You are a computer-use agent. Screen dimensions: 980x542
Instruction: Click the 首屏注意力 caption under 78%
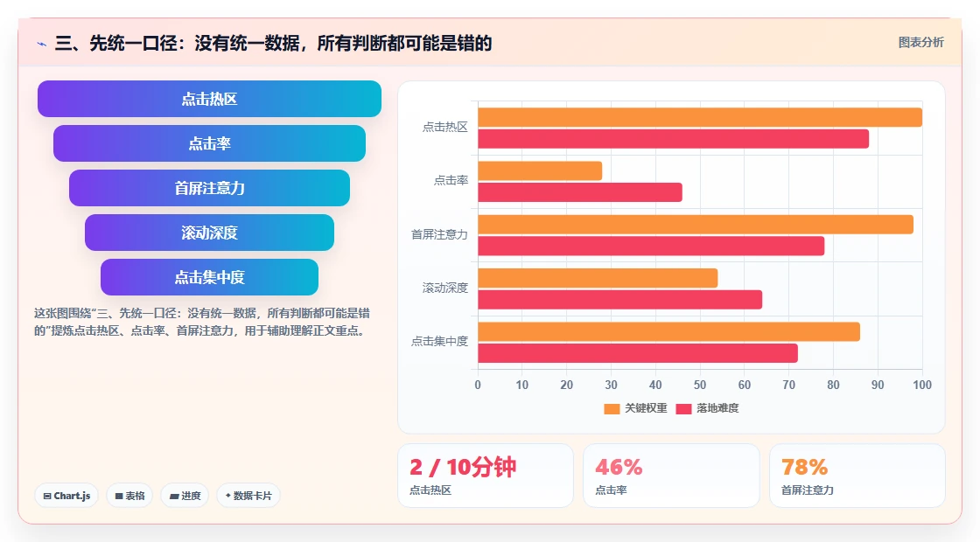click(x=808, y=490)
